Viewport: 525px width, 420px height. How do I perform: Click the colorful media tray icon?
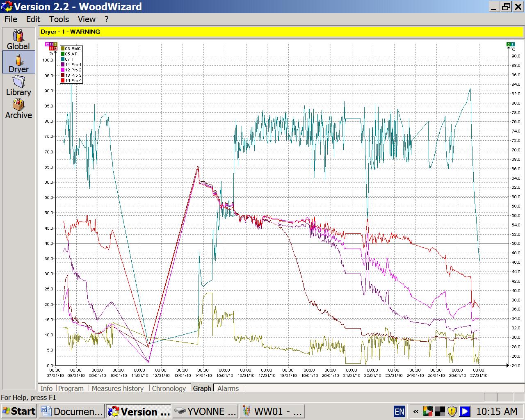click(x=428, y=411)
